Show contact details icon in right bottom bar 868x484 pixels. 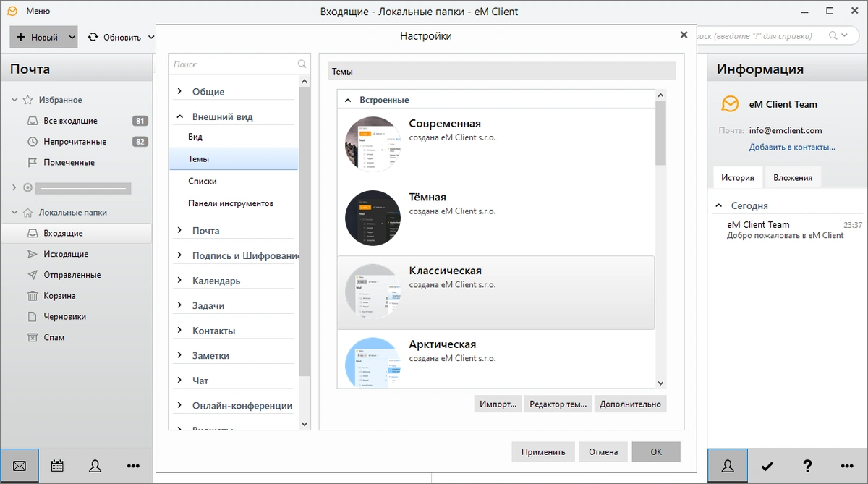pyautogui.click(x=728, y=467)
